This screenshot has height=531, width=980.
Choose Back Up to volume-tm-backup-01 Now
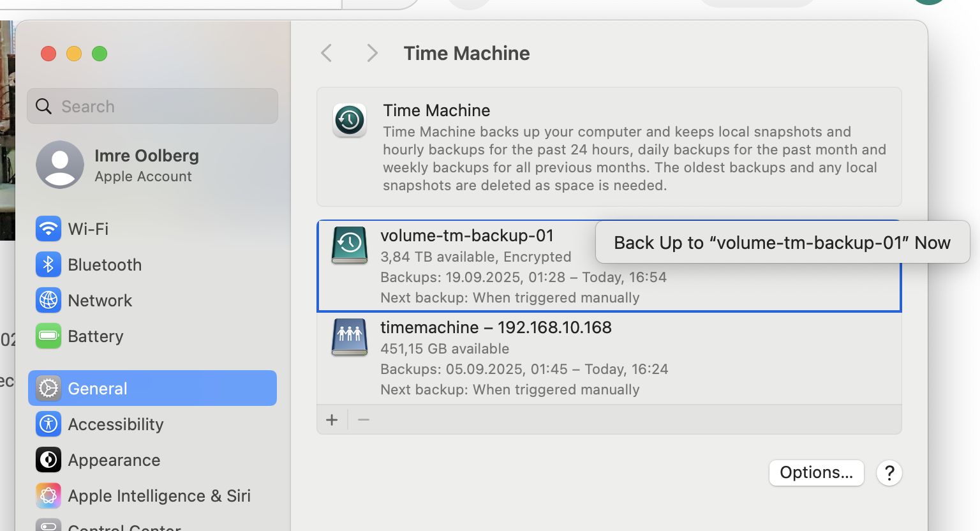pos(782,243)
